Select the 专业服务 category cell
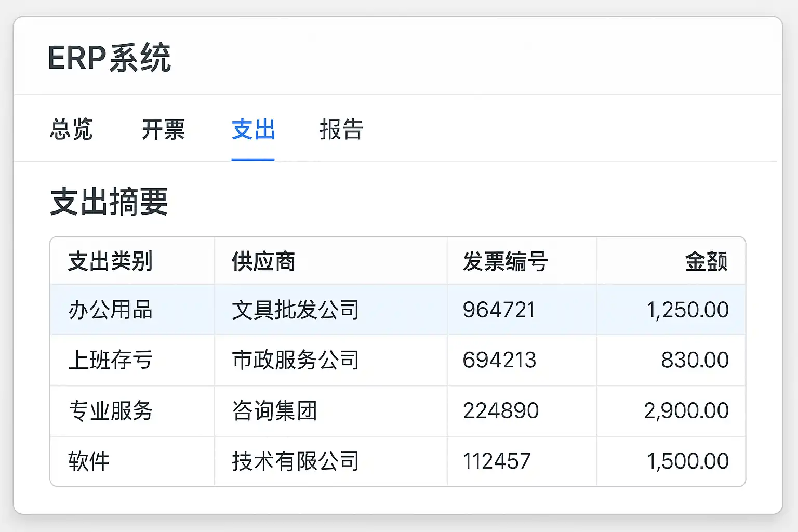Image resolution: width=798 pixels, height=532 pixels. 110,411
